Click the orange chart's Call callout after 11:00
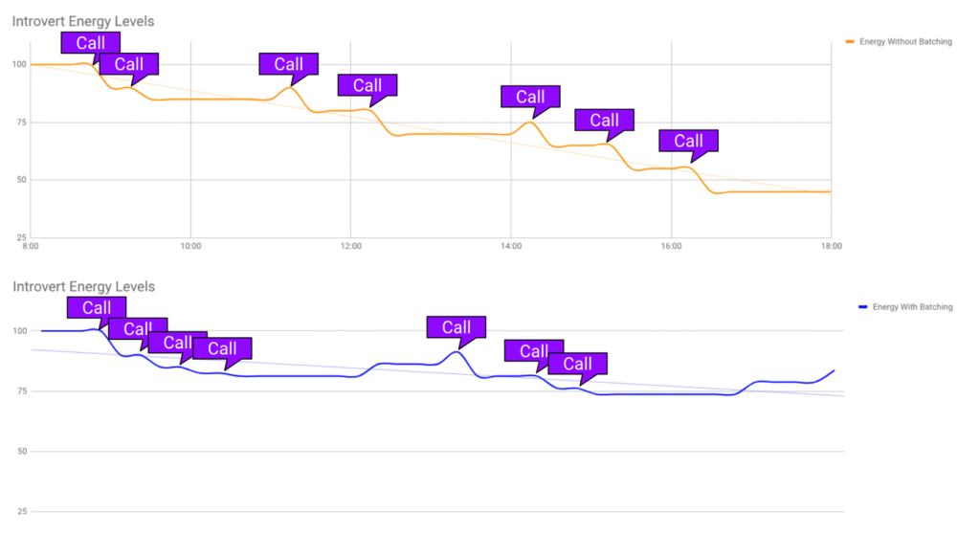980x535 pixels. coord(288,65)
